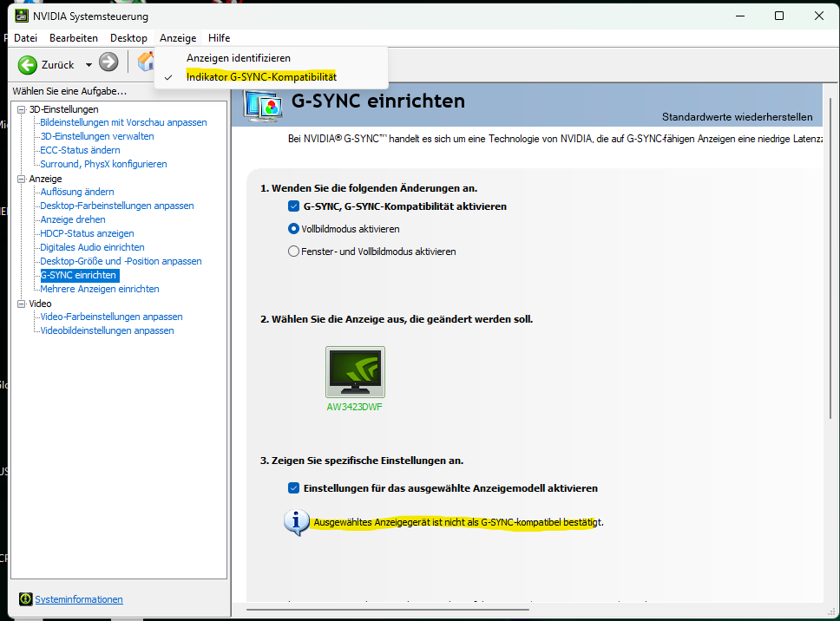Click the info bubble icon beside the G-SYNC notice
This screenshot has width=840, height=621.
tap(296, 522)
